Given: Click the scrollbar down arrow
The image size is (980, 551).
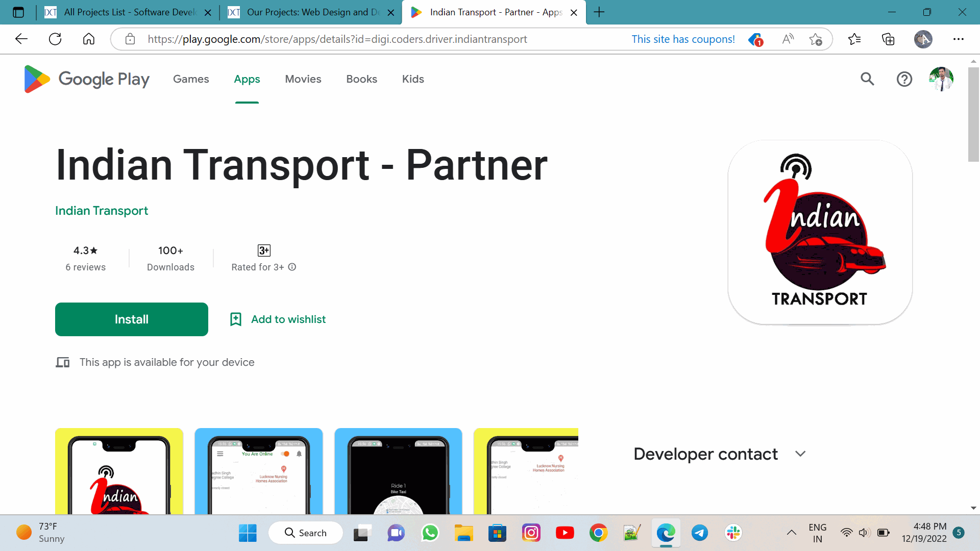Looking at the screenshot, I should click(x=973, y=508).
